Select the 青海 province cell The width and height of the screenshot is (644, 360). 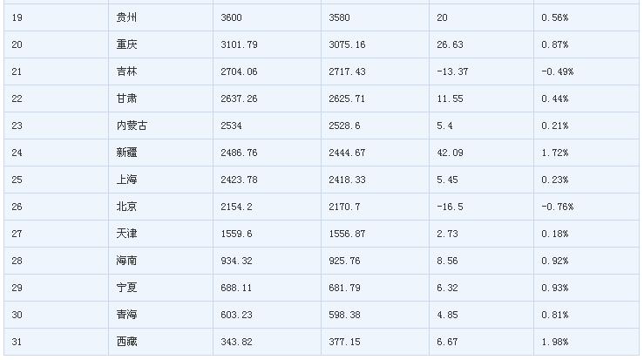(x=126, y=315)
